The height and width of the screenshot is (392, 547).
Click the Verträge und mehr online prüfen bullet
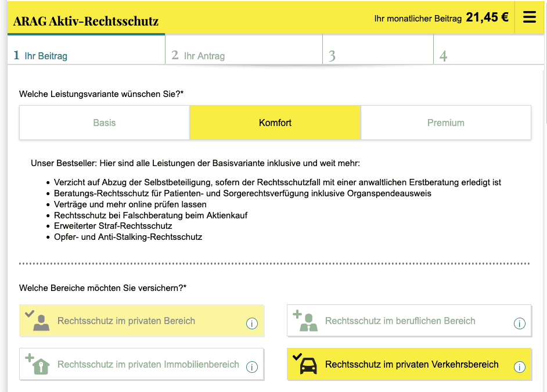130,204
